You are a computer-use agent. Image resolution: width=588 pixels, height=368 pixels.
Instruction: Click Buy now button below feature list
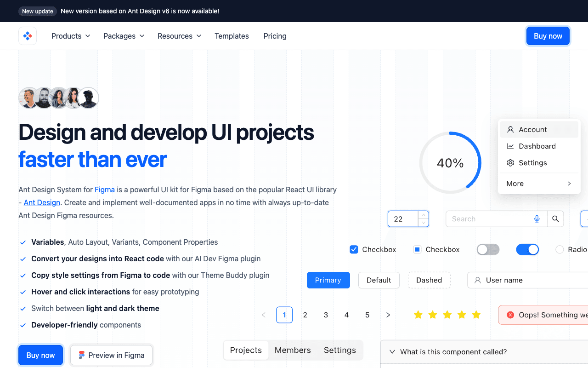[40, 355]
